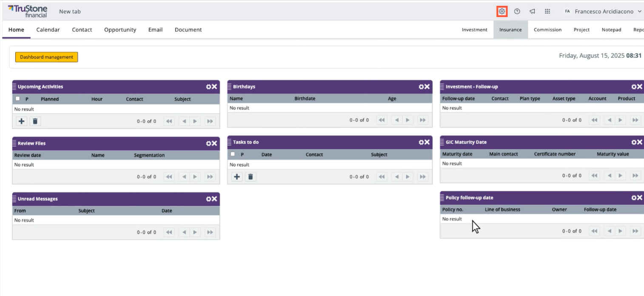
Task: Open the Policy follow-up date widget settings gear
Action: [633, 197]
